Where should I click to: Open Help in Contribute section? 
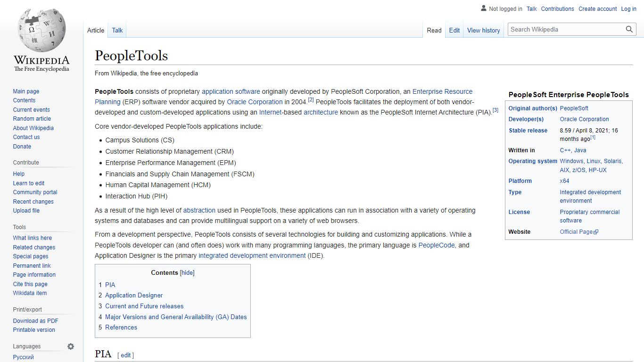[19, 174]
